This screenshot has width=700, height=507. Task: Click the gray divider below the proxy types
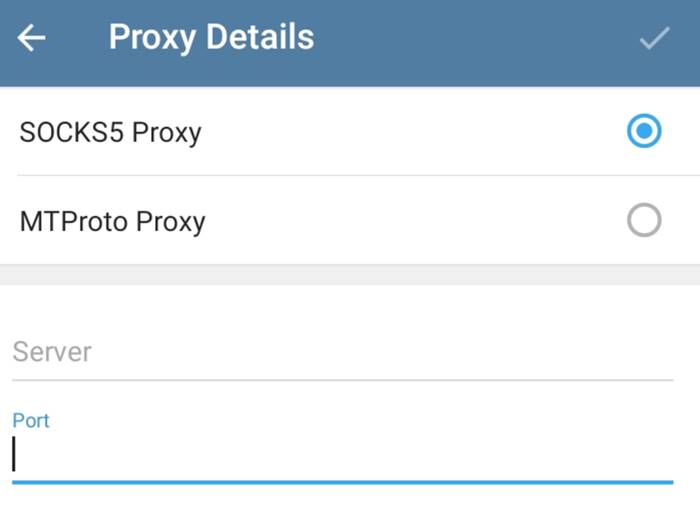click(350, 275)
